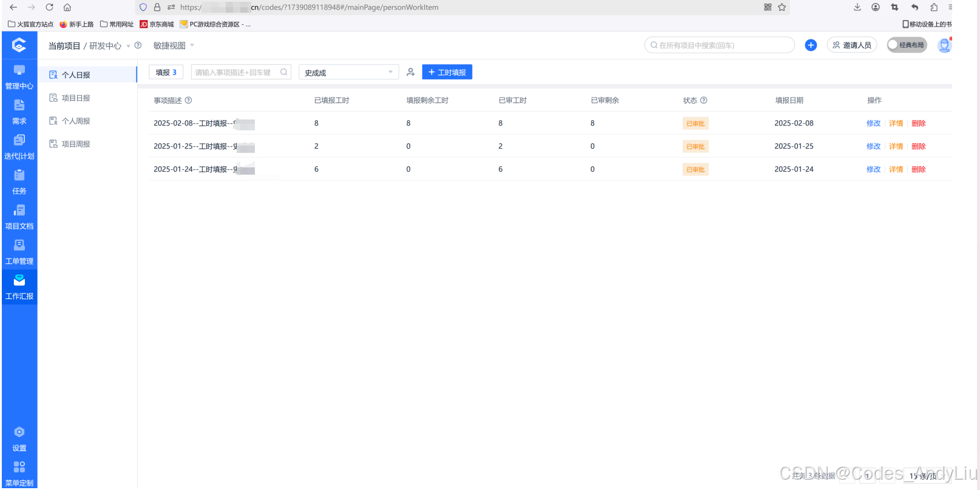Click the 已填报工时 column header
Image resolution: width=980 pixels, height=490 pixels.
(x=332, y=100)
